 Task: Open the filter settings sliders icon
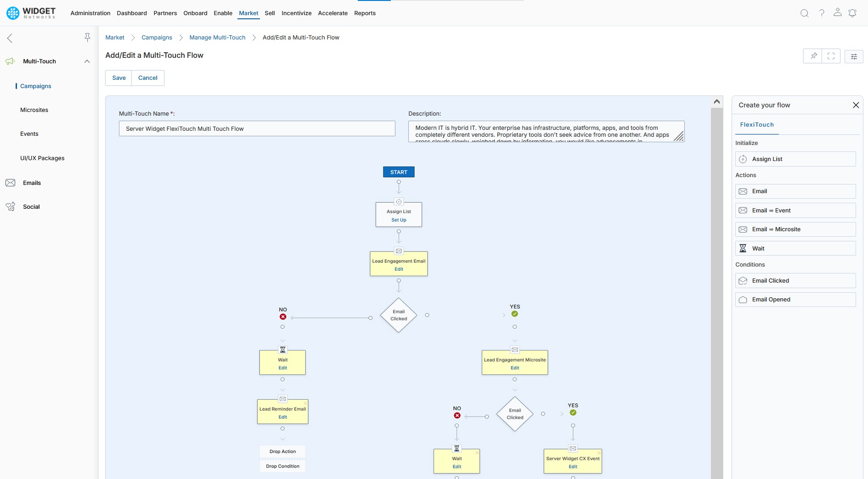pos(854,56)
